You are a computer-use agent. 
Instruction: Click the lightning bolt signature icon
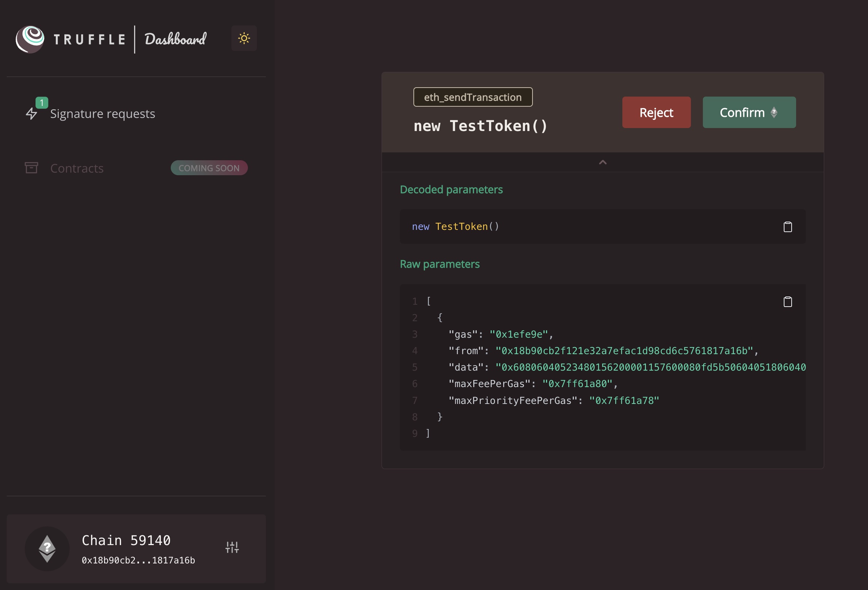pyautogui.click(x=31, y=114)
